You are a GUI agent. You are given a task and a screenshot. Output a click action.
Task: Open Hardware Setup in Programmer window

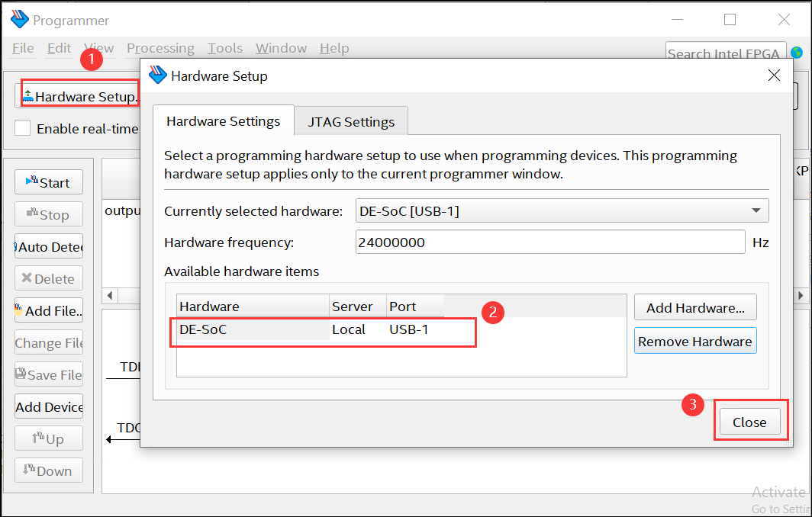[x=78, y=97]
